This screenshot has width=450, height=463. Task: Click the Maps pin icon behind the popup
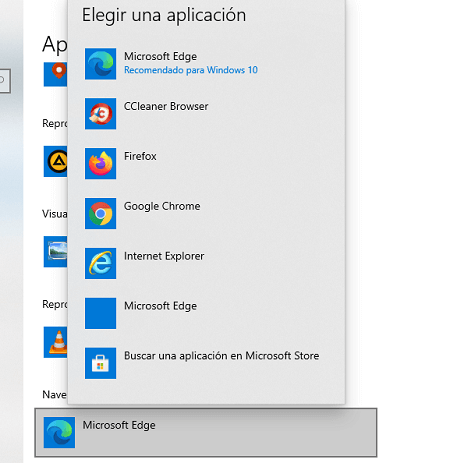coord(55,74)
